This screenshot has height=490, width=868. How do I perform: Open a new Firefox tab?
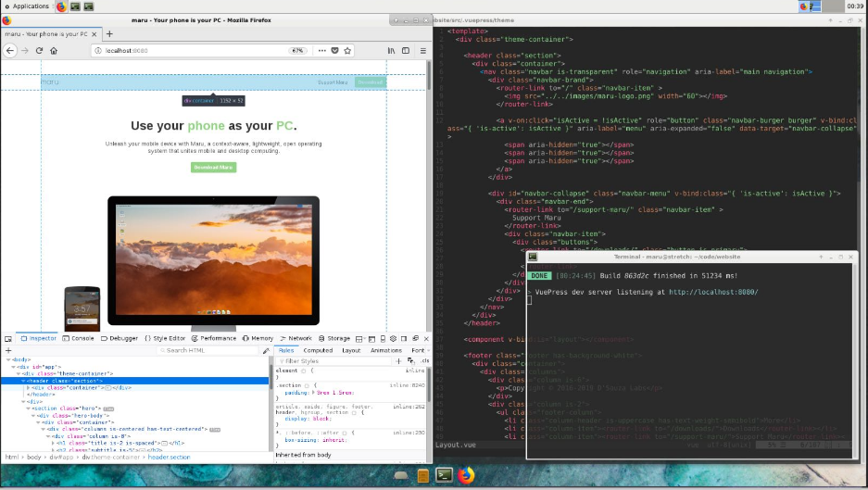[109, 34]
